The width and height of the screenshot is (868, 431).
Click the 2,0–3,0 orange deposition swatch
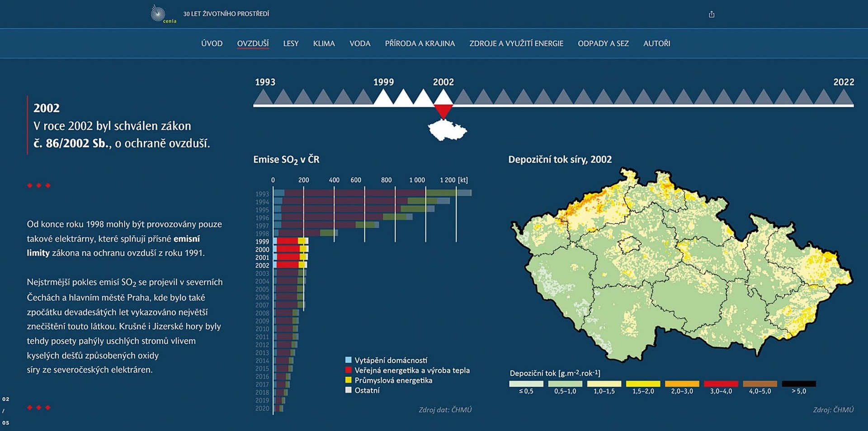[682, 384]
